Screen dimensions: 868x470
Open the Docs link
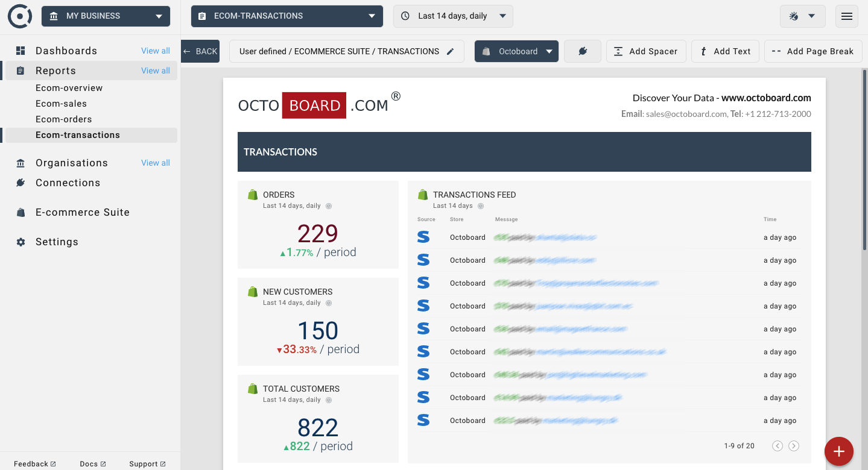point(93,464)
